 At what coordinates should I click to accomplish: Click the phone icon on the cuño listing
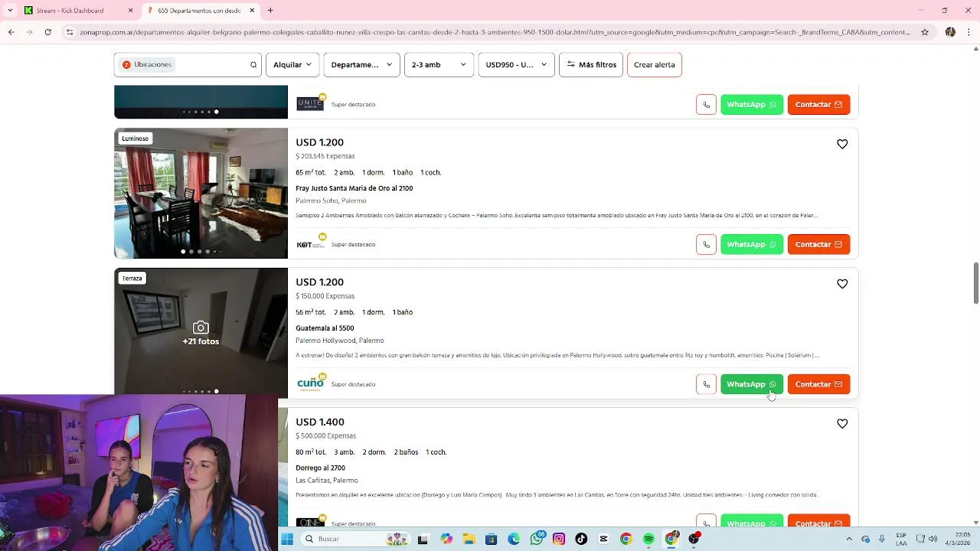pos(706,384)
